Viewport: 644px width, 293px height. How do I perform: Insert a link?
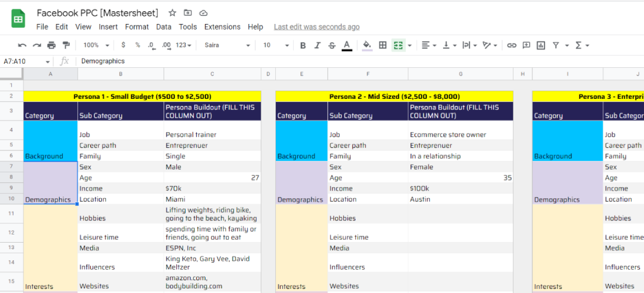[511, 45]
